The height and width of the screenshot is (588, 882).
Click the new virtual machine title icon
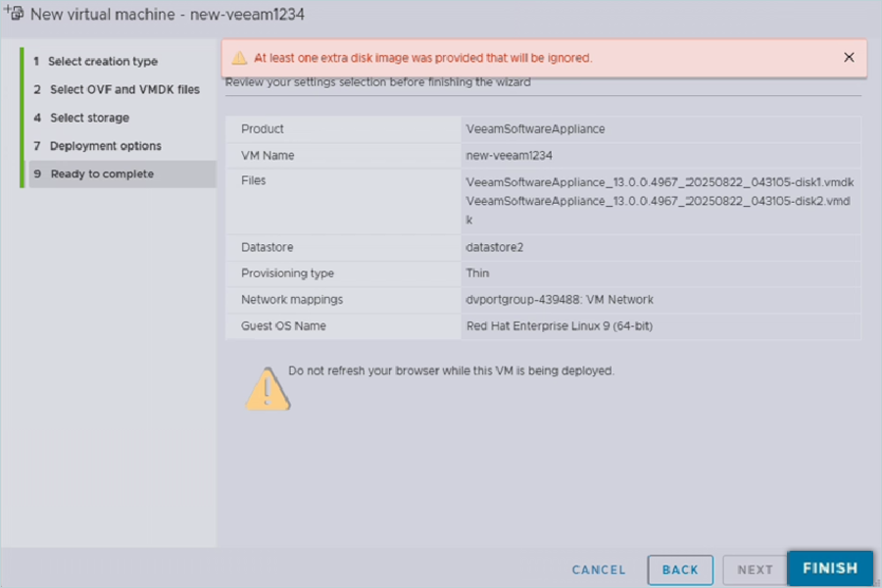click(x=15, y=15)
